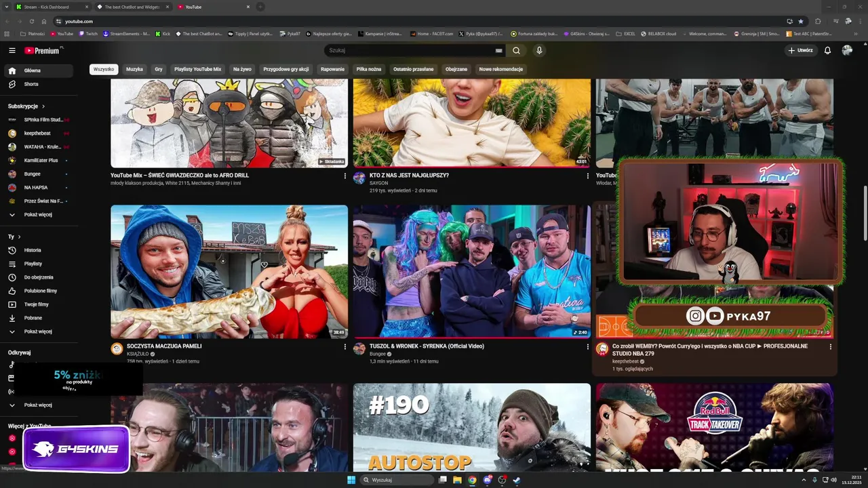Open keepthebeat channel avatar under NBA video
This screenshot has width=868, height=488.
(x=601, y=348)
